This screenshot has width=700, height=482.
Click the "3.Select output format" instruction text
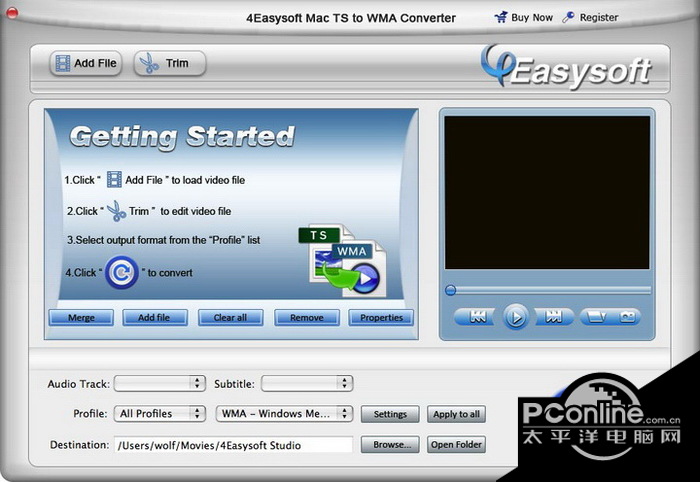pos(163,240)
